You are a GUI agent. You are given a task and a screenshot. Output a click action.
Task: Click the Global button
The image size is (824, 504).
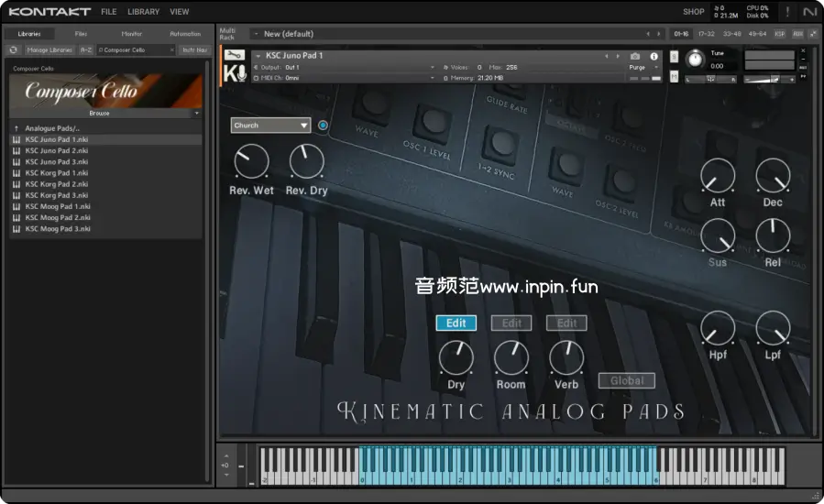click(626, 380)
